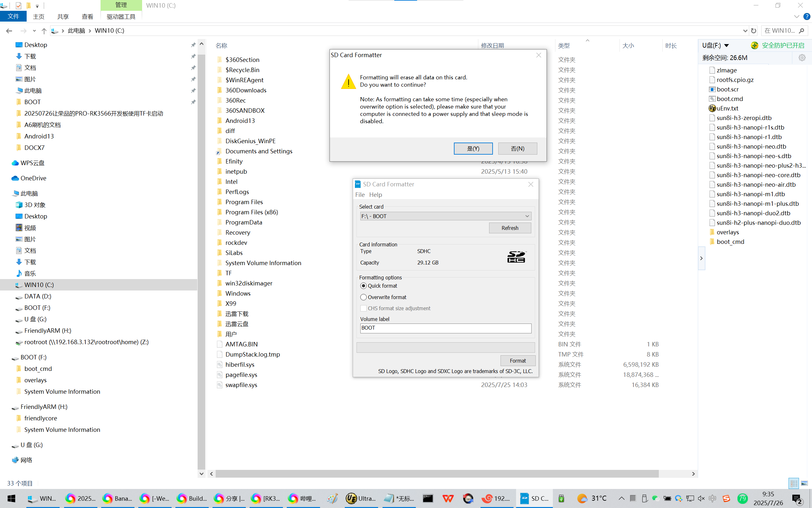Viewport: 812px width, 508px height.
Task: Click 安全防护已开启 status
Action: 777,45
